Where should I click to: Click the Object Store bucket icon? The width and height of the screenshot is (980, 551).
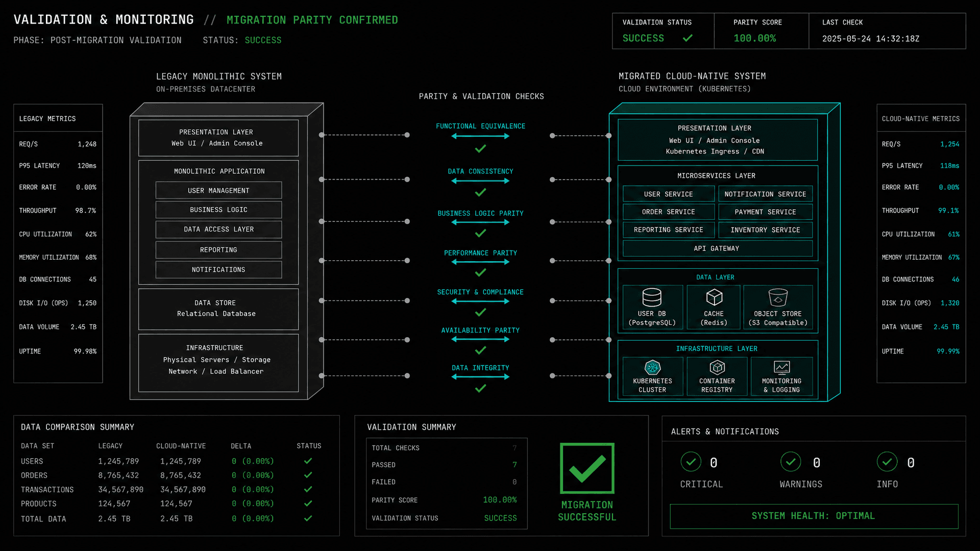778,297
